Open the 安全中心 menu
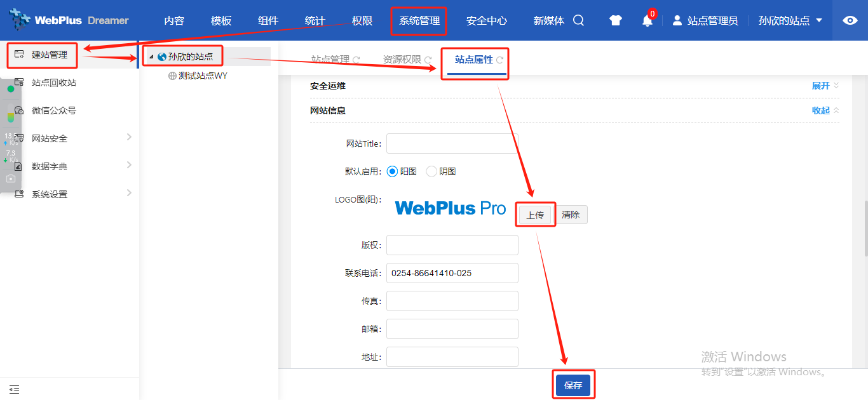The image size is (868, 400). 487,20
